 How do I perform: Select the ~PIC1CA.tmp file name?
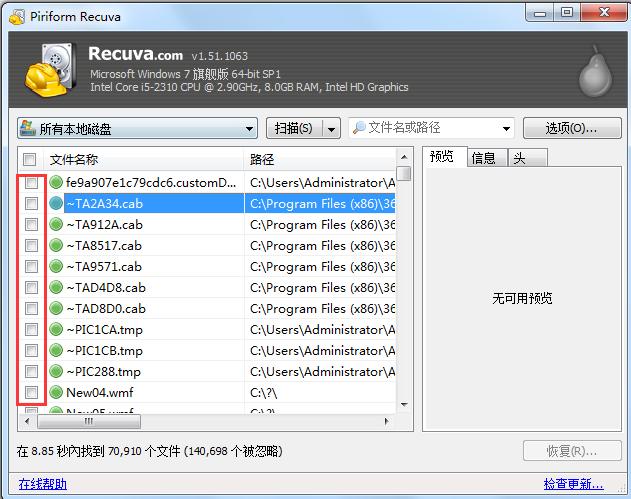tap(105, 330)
